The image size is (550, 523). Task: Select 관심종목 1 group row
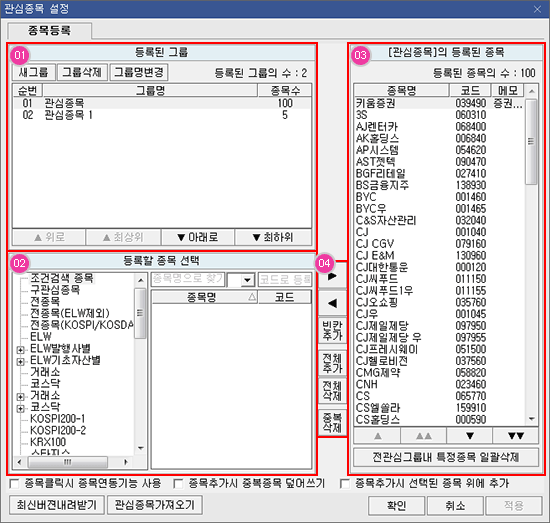point(162,115)
